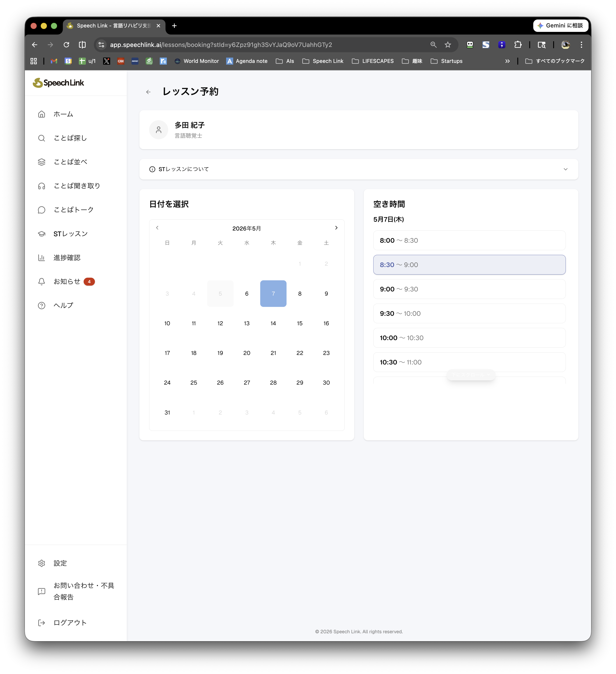Choose the 9:30 ～ 10:00 time slot

click(469, 314)
